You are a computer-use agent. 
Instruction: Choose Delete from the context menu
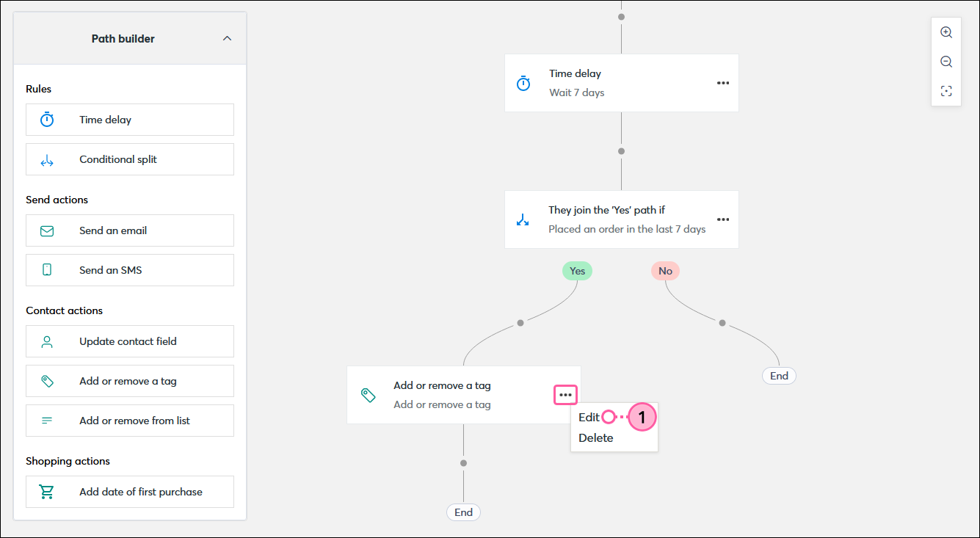pos(595,437)
